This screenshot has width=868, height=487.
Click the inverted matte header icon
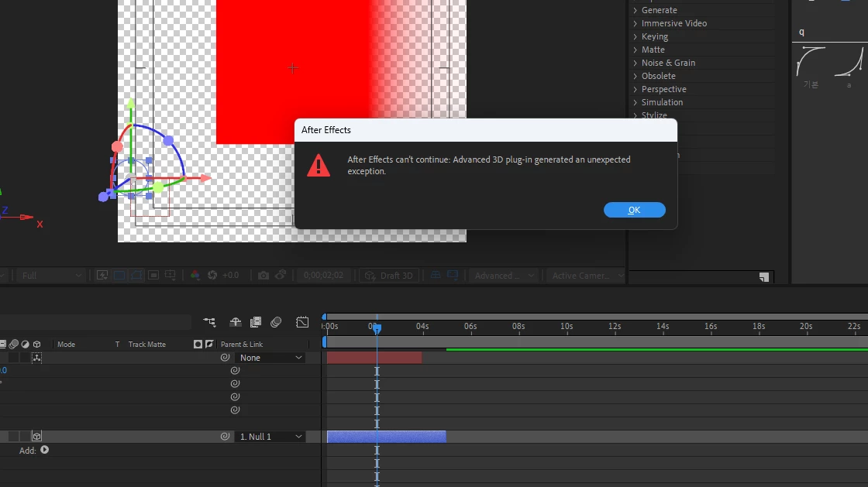(209, 344)
